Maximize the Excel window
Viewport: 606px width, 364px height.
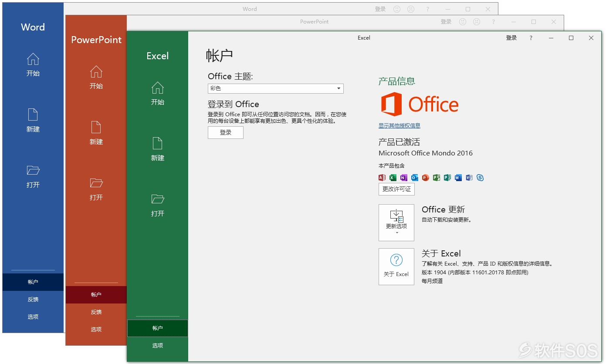[x=571, y=38]
